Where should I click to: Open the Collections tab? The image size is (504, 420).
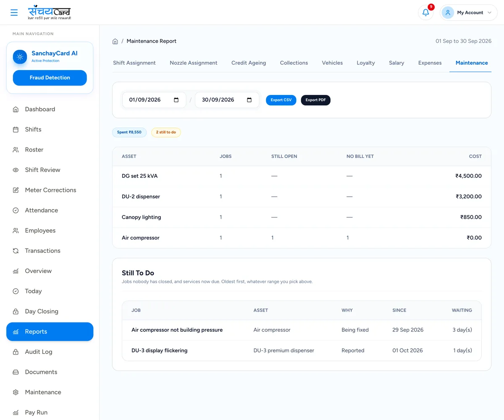(294, 63)
